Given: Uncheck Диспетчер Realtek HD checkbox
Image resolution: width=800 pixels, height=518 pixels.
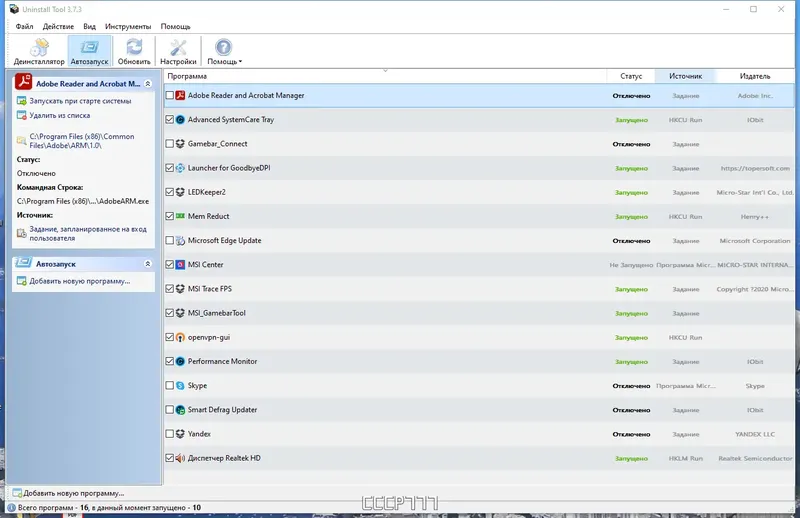Looking at the screenshot, I should pos(170,458).
